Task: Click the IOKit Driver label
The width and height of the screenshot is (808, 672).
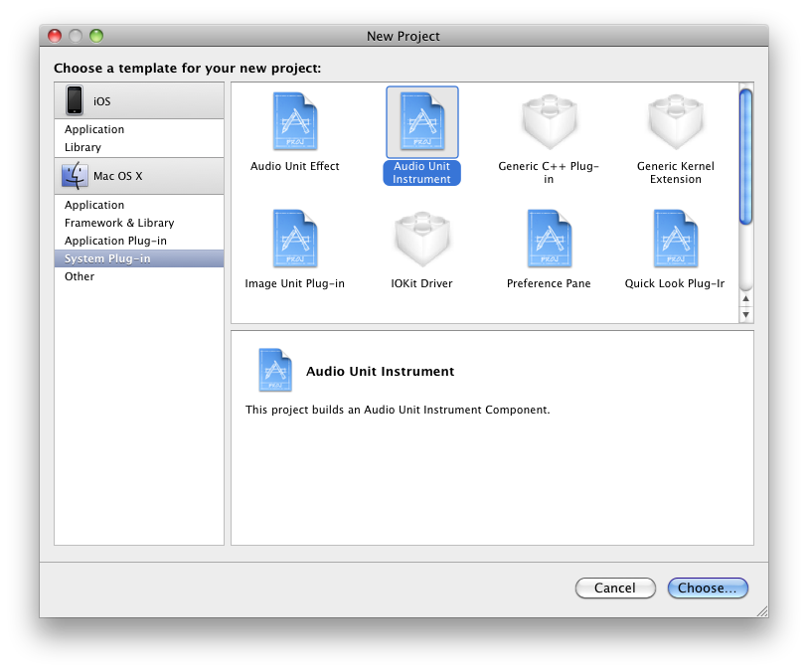Action: pos(422,283)
